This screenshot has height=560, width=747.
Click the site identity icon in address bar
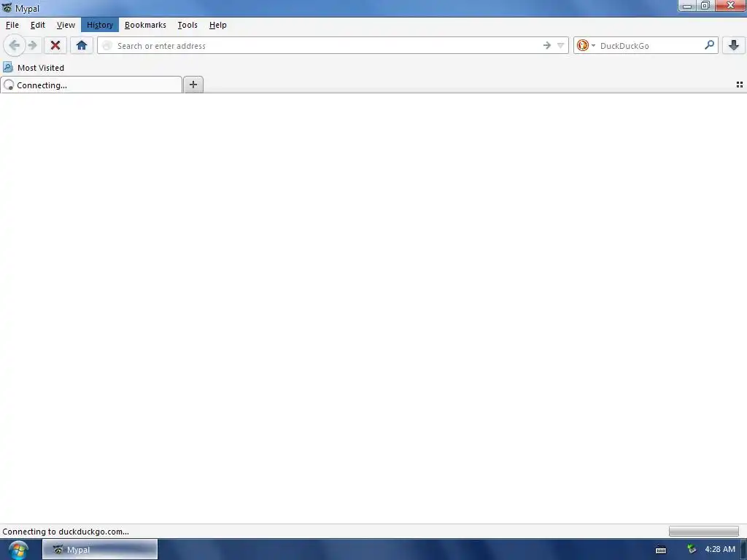tap(107, 46)
